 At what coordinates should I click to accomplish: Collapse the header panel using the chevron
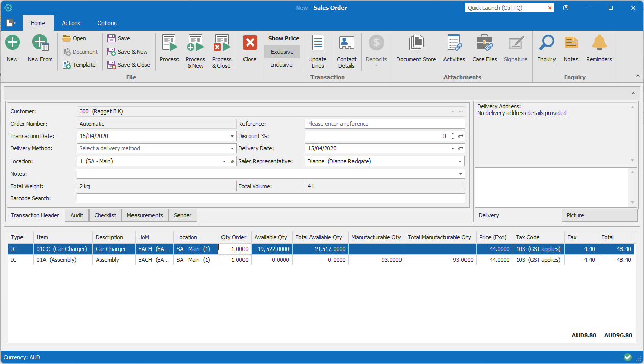pyautogui.click(x=633, y=93)
